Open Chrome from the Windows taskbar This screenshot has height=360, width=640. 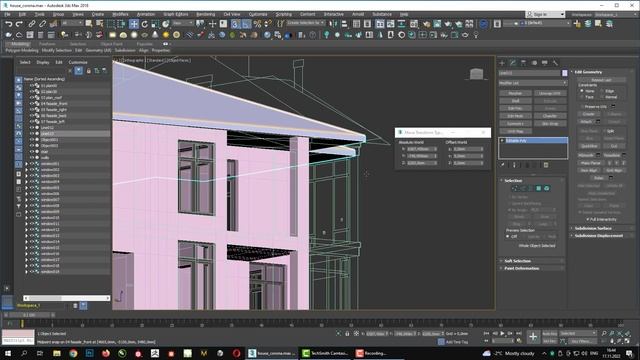coord(73,353)
